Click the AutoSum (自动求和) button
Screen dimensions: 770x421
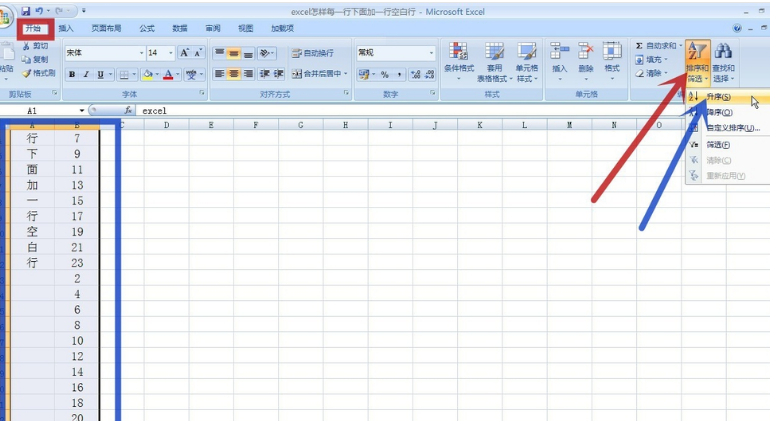click(x=660, y=46)
